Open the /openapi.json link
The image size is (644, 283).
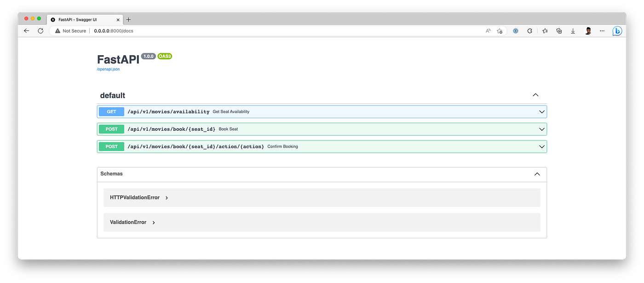(x=108, y=69)
